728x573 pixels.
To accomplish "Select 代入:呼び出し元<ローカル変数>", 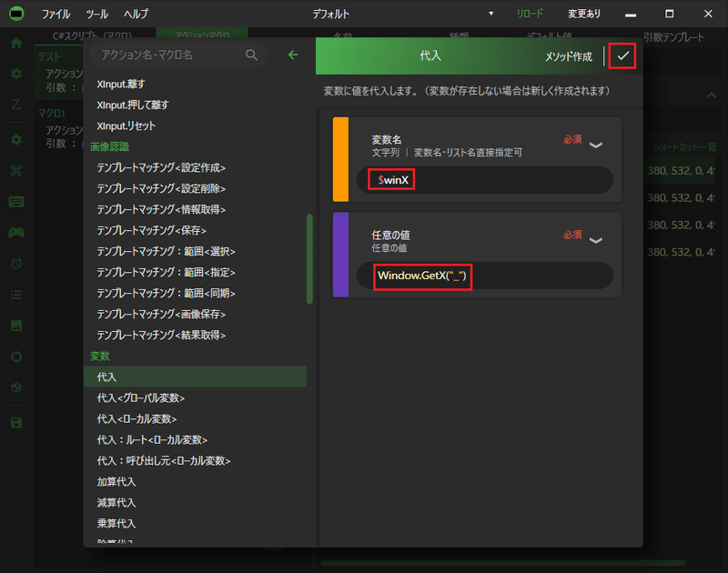I will click(x=195, y=460).
